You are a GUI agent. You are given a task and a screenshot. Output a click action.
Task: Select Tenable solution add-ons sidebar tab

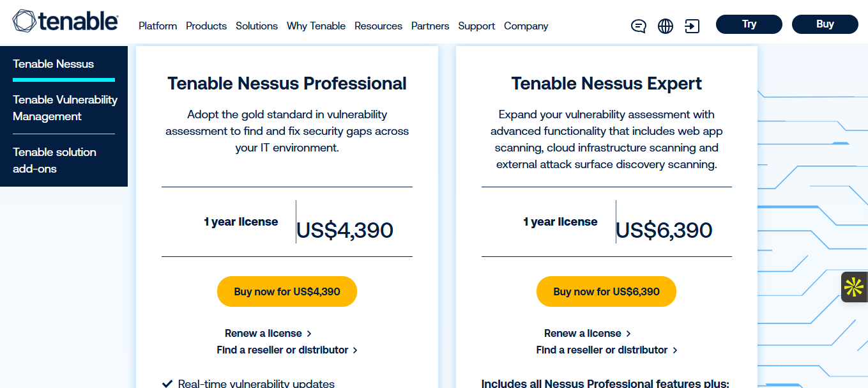pyautogui.click(x=54, y=160)
